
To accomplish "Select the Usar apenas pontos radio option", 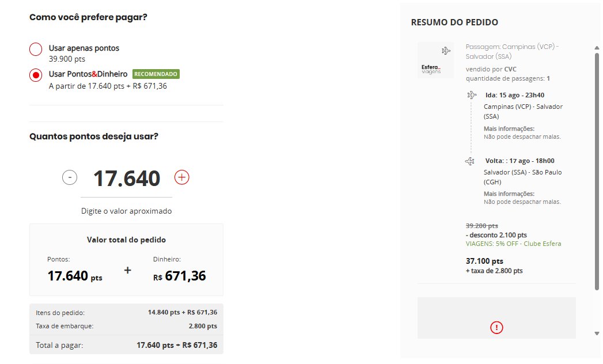I will (x=36, y=50).
